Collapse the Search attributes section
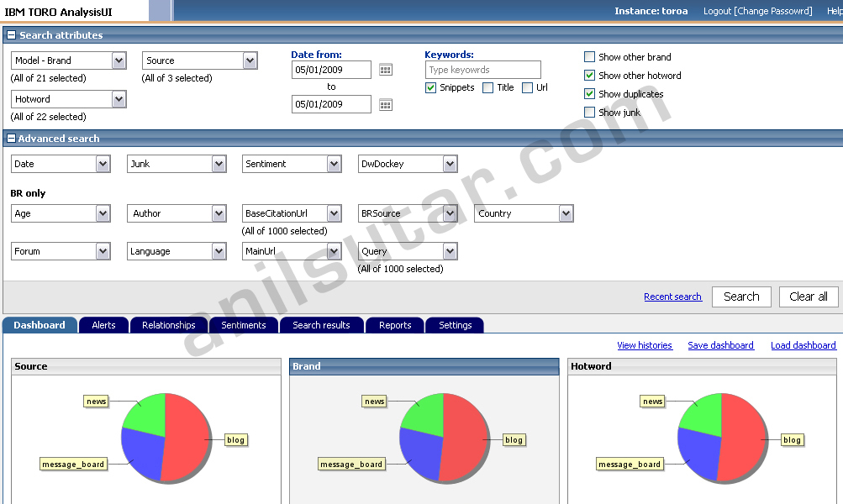The width and height of the screenshot is (843, 504). point(11,35)
